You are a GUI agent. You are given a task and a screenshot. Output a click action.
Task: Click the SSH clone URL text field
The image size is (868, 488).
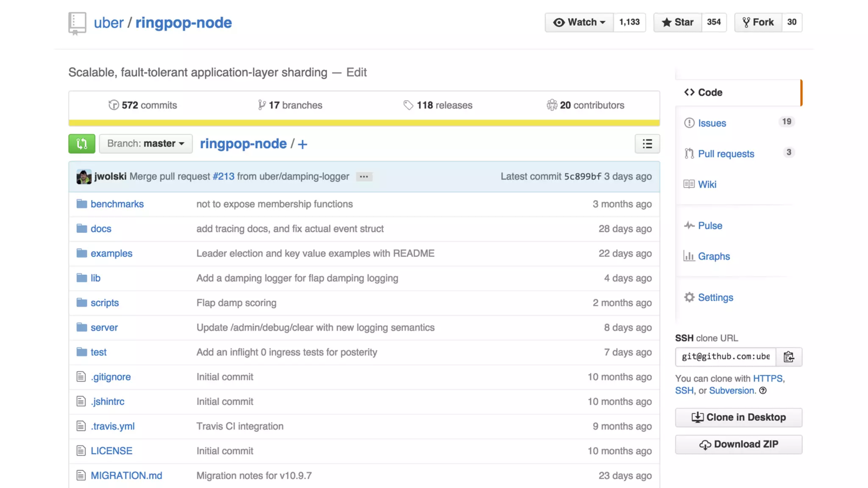point(725,357)
